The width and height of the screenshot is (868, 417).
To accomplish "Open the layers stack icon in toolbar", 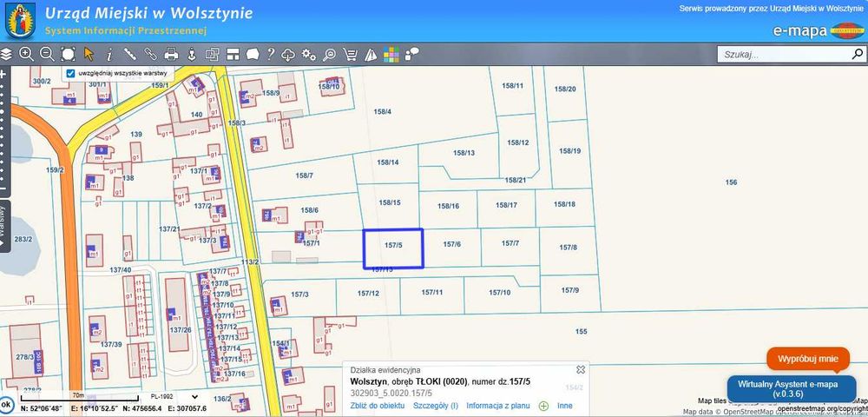I will (x=5, y=54).
